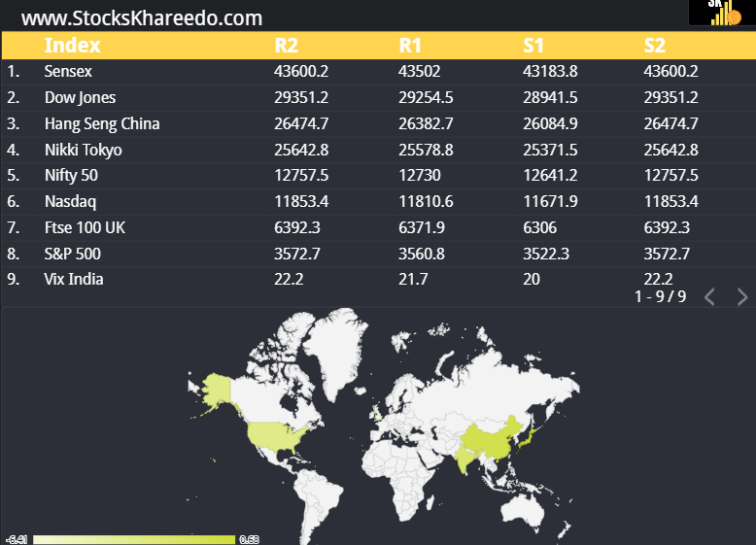Click Sensex value in R2 column
The height and width of the screenshot is (545, 756).
point(301,71)
